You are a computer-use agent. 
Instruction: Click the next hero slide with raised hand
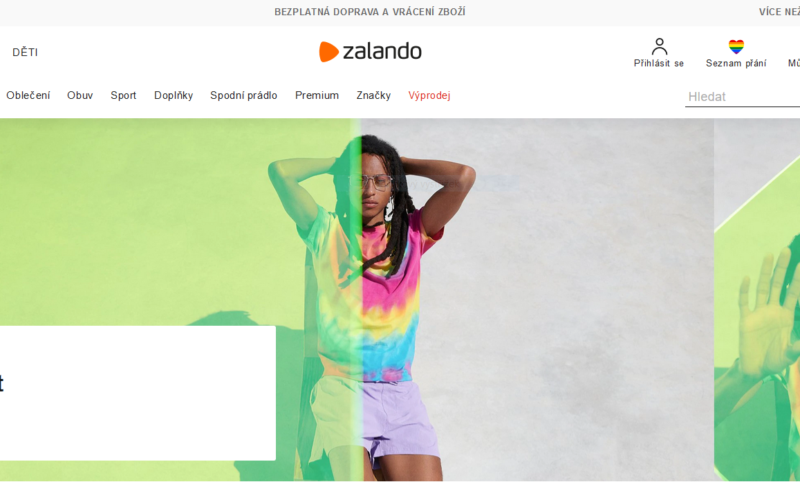(757, 300)
